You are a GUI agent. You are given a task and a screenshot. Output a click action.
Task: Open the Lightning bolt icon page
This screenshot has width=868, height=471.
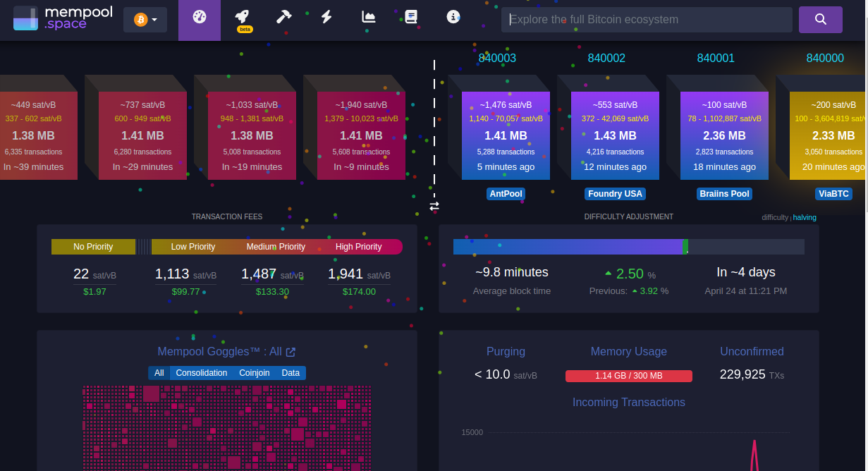tap(326, 18)
